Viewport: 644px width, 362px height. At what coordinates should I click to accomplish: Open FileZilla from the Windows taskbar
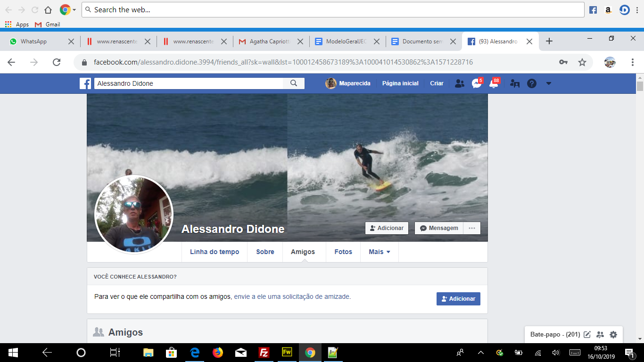point(264,353)
